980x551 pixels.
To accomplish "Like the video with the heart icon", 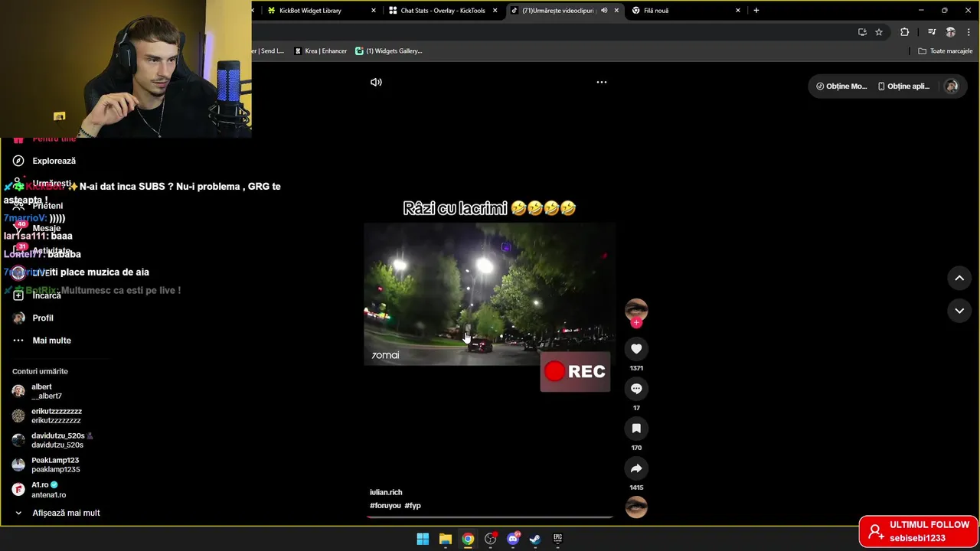I will tap(636, 349).
